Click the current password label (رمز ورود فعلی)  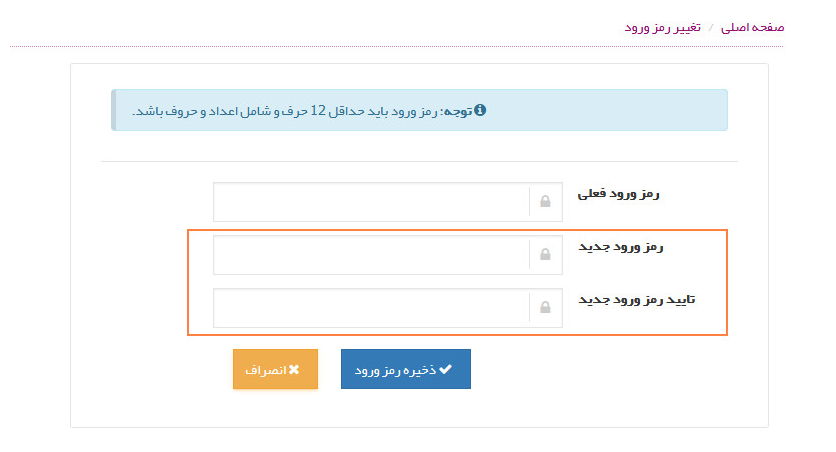point(619,193)
